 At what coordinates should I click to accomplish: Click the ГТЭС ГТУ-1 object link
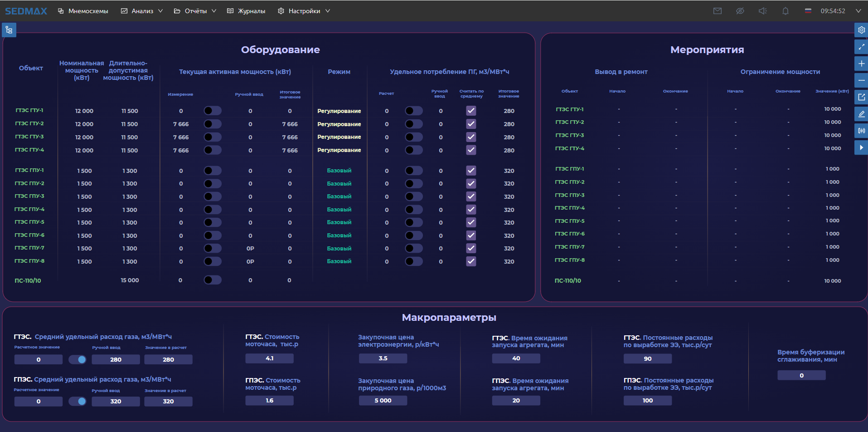(29, 110)
